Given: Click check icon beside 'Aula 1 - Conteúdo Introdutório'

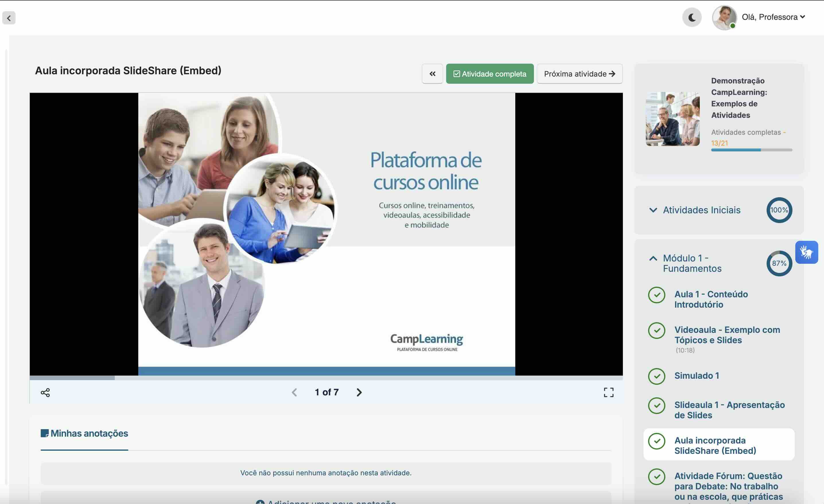Looking at the screenshot, I should click(656, 295).
